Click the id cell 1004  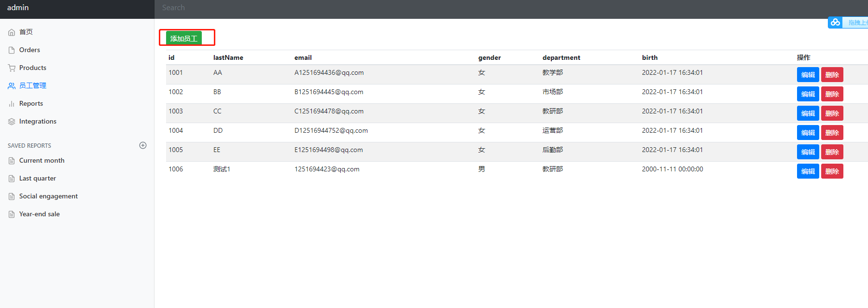pyautogui.click(x=176, y=130)
